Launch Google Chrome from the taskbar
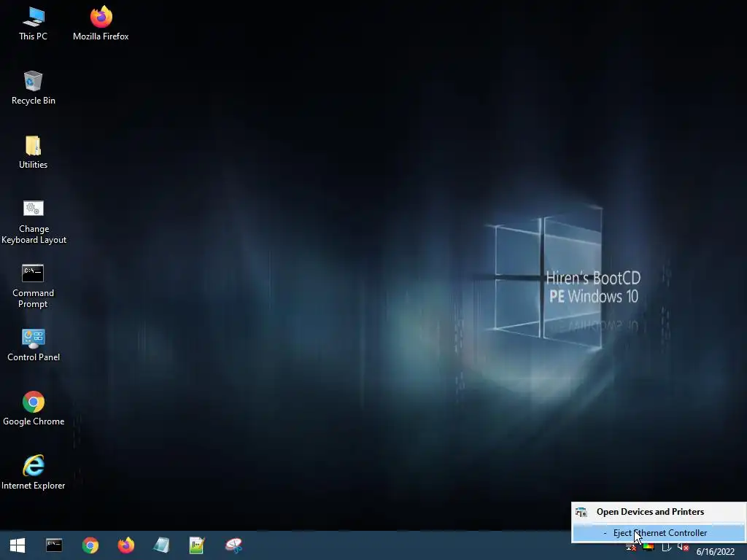 [x=90, y=545]
